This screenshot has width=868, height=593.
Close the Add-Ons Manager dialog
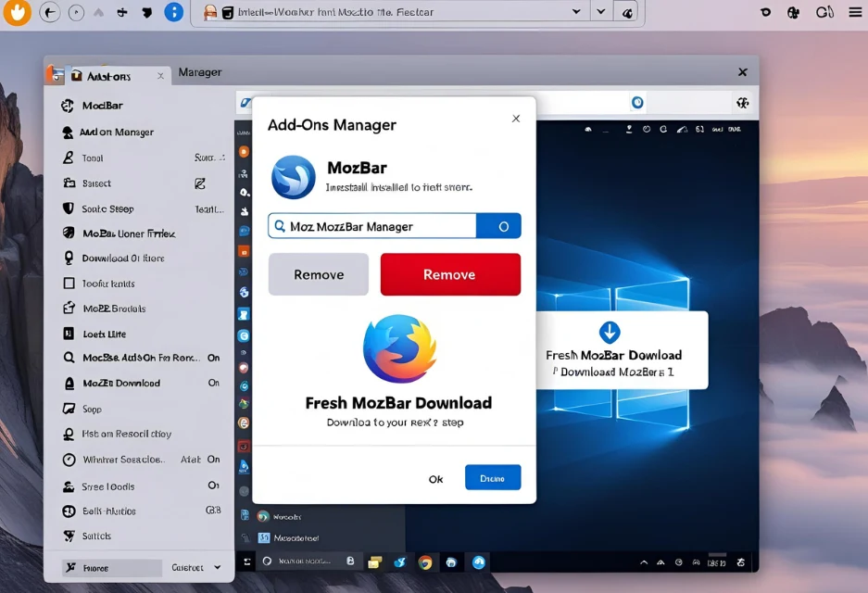point(516,119)
